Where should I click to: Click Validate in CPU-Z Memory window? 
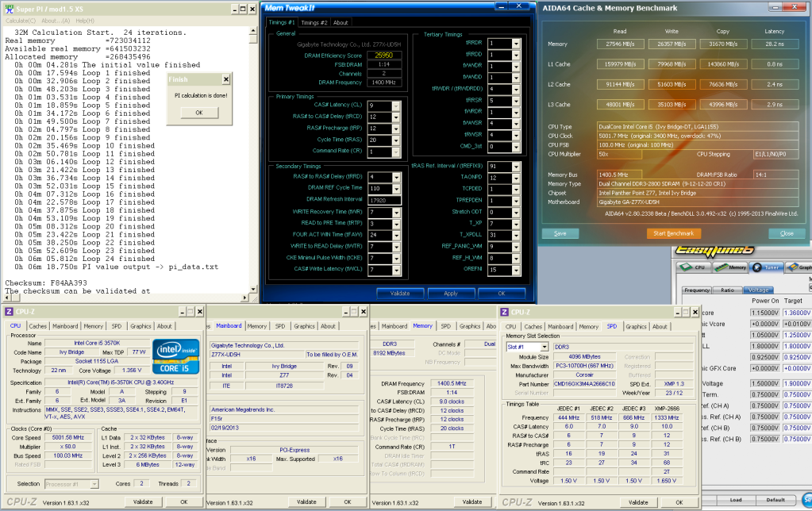[472, 501]
